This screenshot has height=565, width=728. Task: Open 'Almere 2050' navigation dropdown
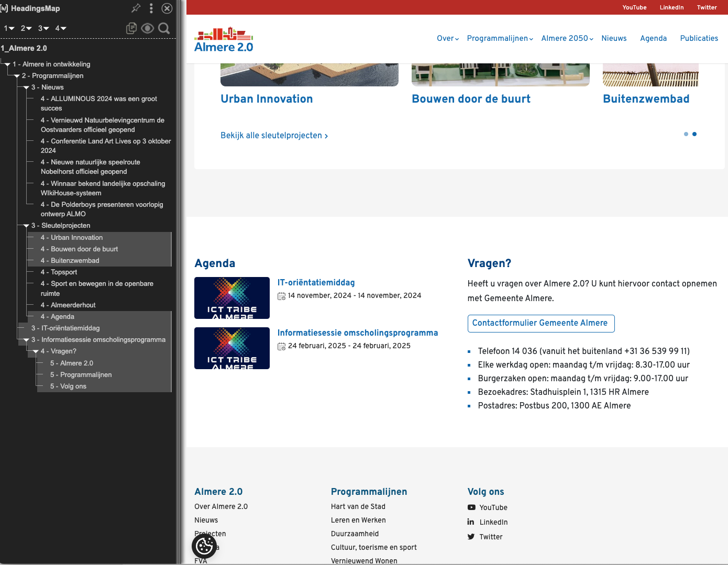pyautogui.click(x=567, y=38)
